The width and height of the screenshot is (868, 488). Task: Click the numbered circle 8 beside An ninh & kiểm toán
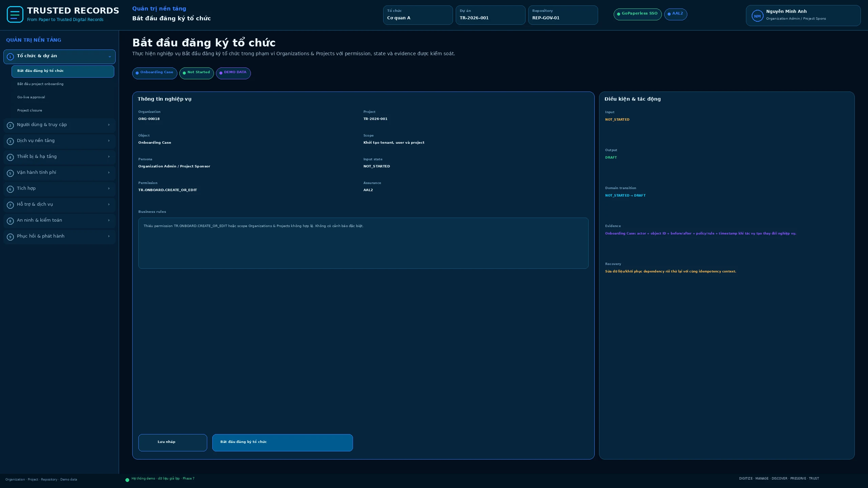pos(10,221)
